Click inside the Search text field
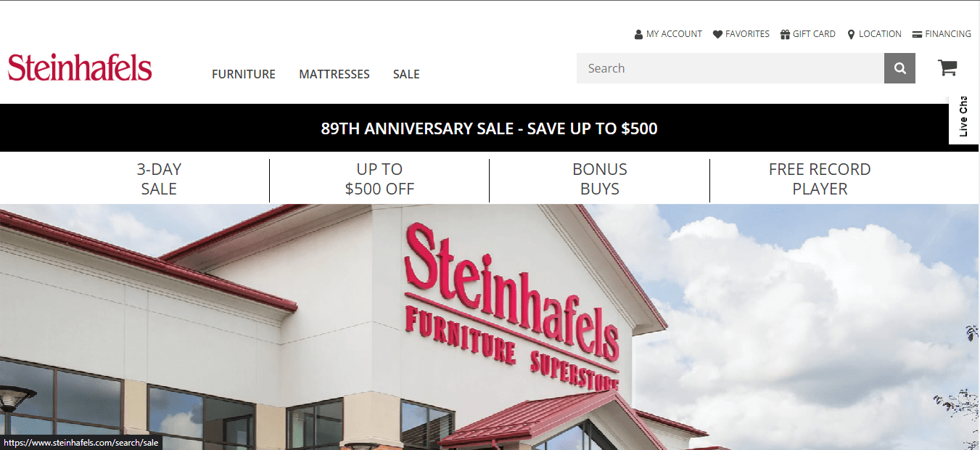Image resolution: width=980 pixels, height=450 pixels. click(730, 68)
